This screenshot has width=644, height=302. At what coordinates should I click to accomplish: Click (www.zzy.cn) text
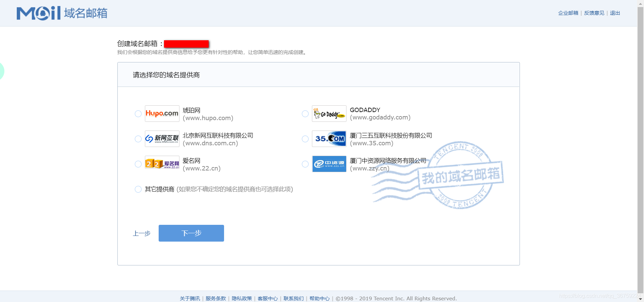click(370, 168)
